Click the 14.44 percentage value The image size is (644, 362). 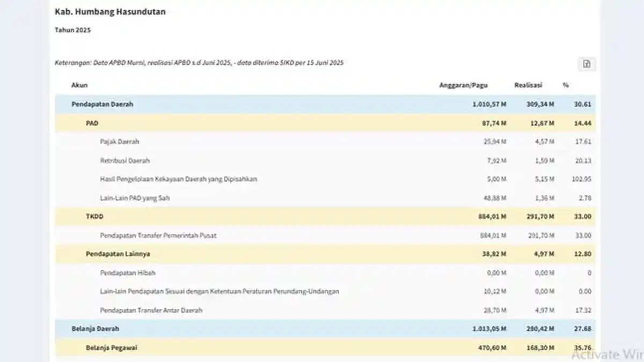click(583, 123)
